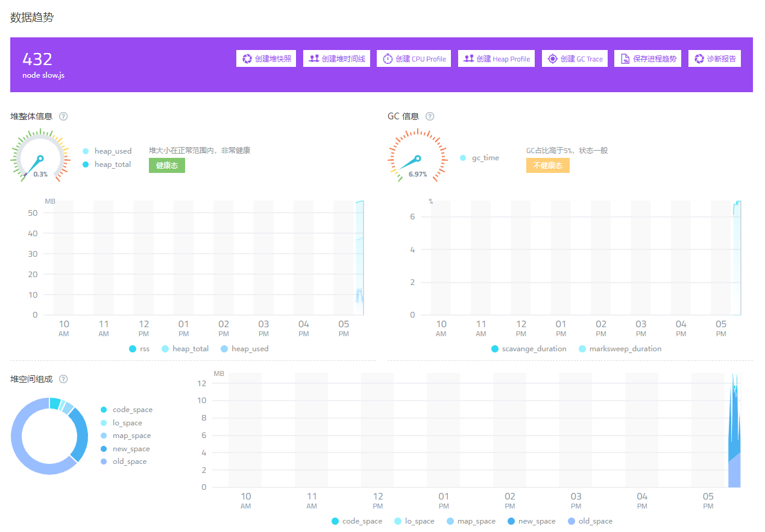Click the 创建堆快照 button
Image resolution: width=765 pixels, height=532 pixels.
266,58
